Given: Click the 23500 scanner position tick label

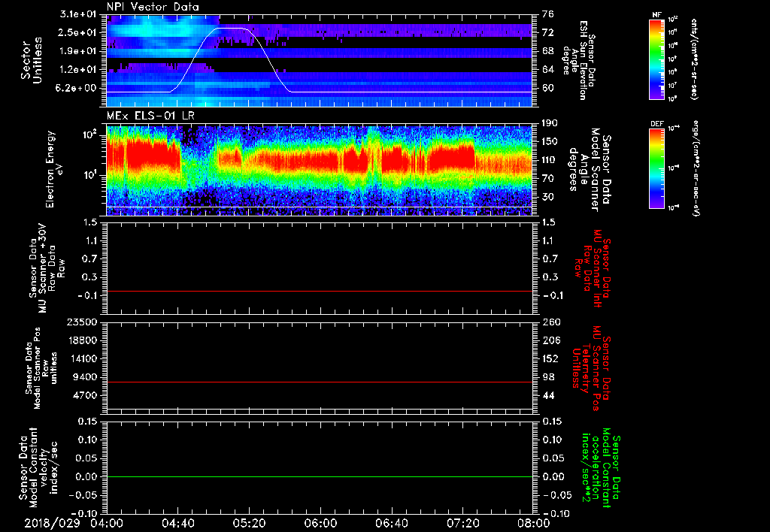Looking at the screenshot, I should tap(81, 322).
